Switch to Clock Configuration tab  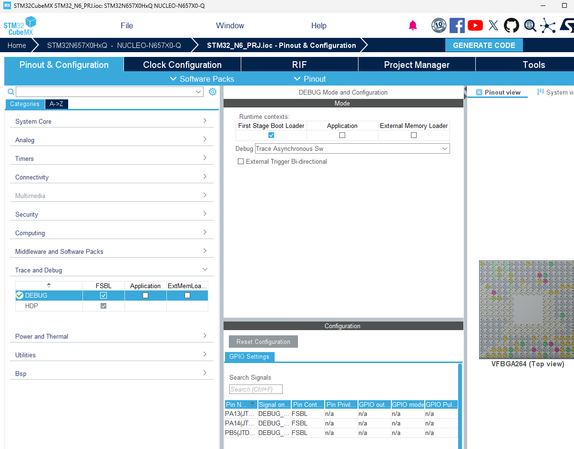click(x=182, y=65)
